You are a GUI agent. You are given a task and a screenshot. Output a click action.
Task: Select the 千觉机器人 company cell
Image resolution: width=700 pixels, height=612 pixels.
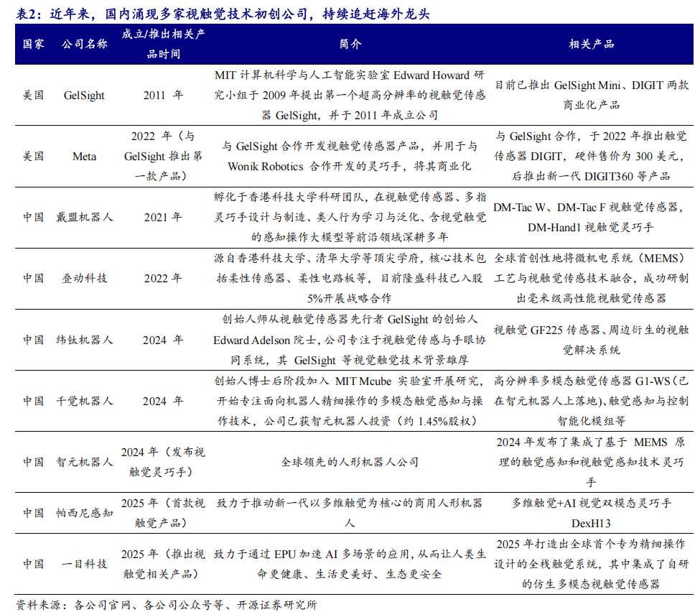[84, 401]
